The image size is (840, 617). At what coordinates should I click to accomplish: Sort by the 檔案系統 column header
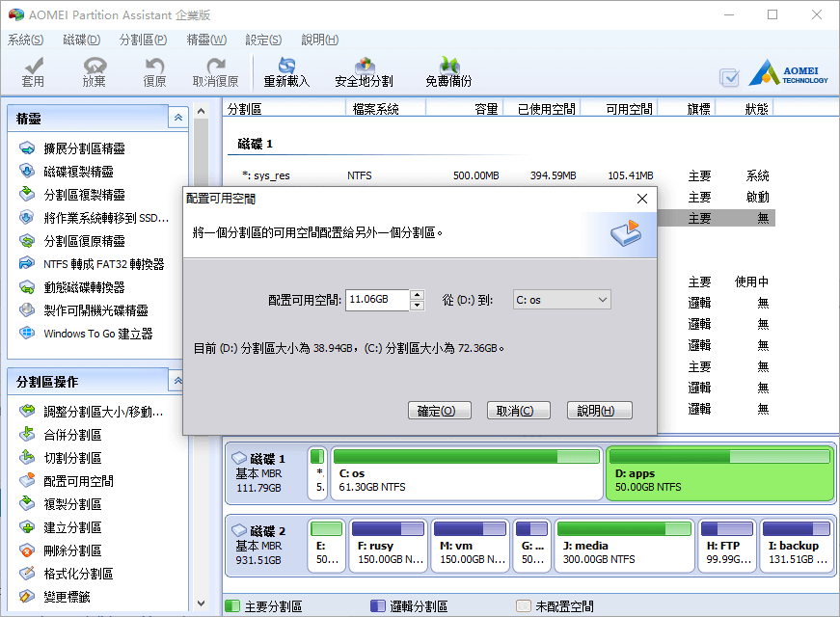point(386,109)
